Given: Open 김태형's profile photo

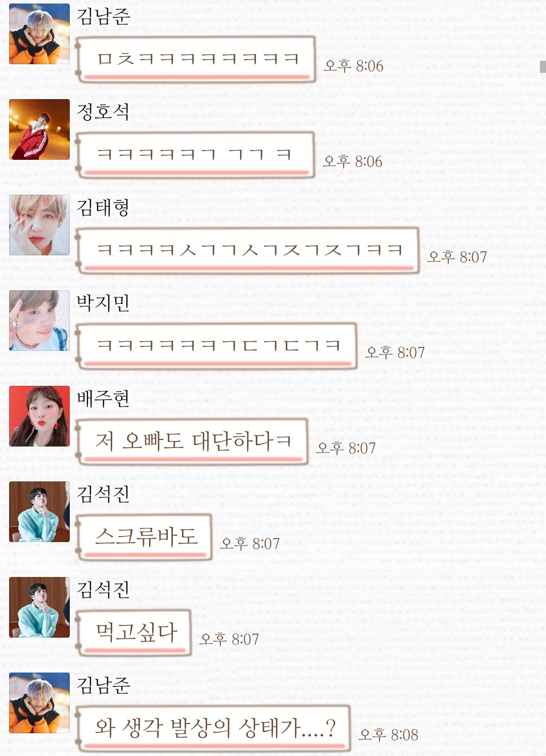Looking at the screenshot, I should click(39, 225).
